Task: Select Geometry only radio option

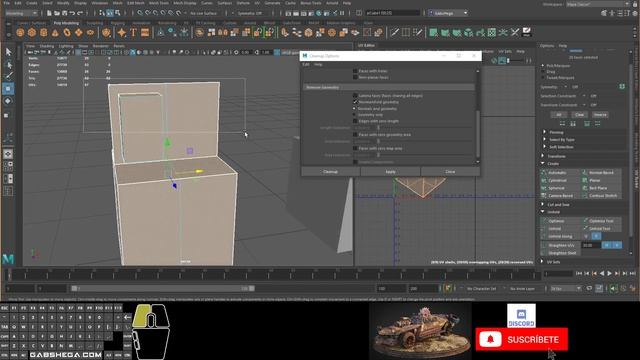Action: pyautogui.click(x=354, y=115)
